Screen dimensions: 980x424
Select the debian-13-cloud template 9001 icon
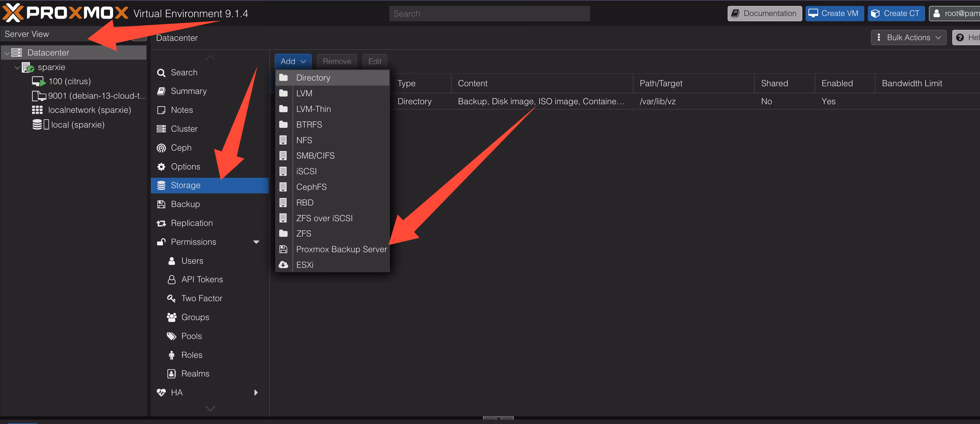point(38,96)
